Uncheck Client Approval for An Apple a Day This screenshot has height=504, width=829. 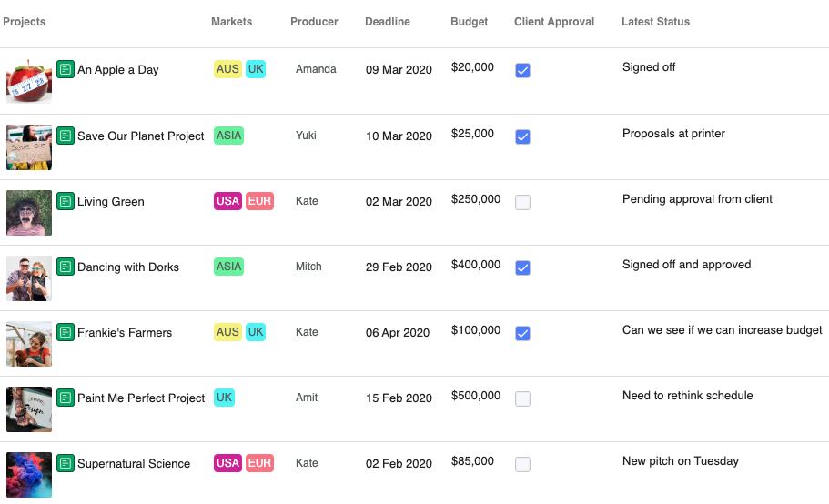[522, 70]
